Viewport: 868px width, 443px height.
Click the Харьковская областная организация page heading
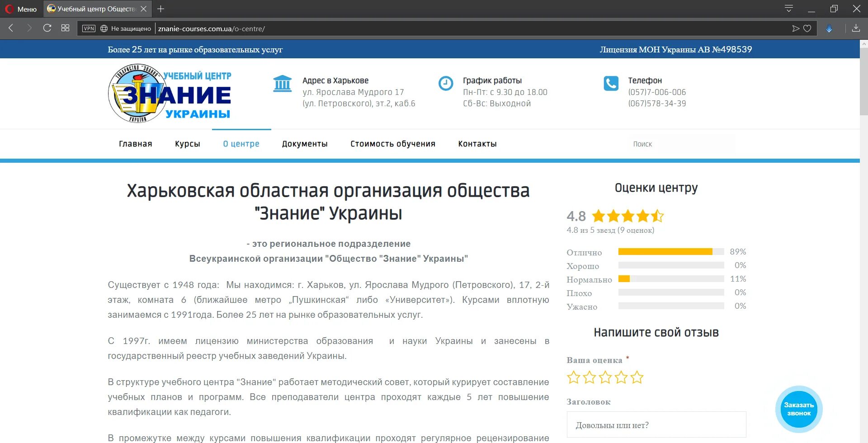coord(328,202)
